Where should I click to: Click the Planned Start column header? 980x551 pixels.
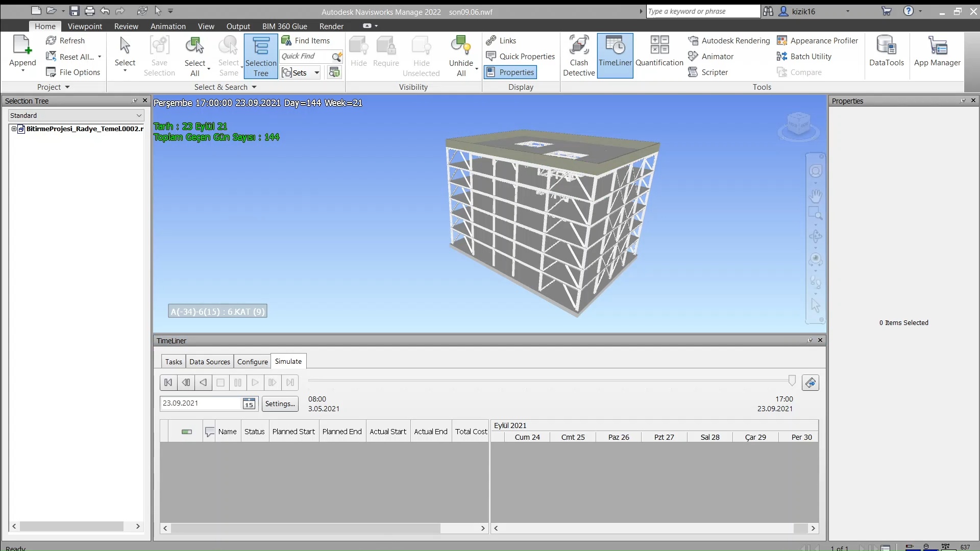pyautogui.click(x=293, y=432)
